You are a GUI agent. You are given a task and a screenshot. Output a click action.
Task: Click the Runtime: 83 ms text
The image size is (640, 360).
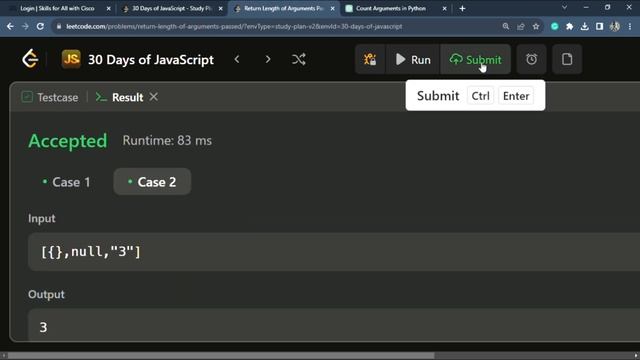(167, 140)
